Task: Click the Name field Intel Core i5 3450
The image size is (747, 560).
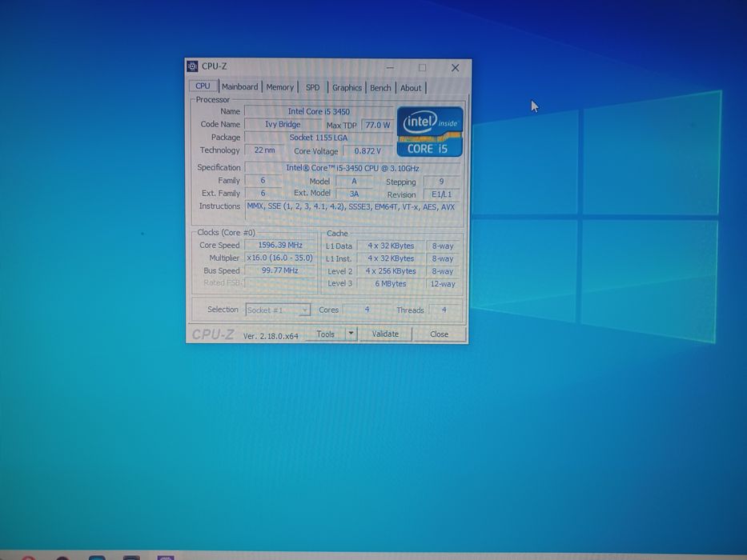Action: pyautogui.click(x=319, y=111)
